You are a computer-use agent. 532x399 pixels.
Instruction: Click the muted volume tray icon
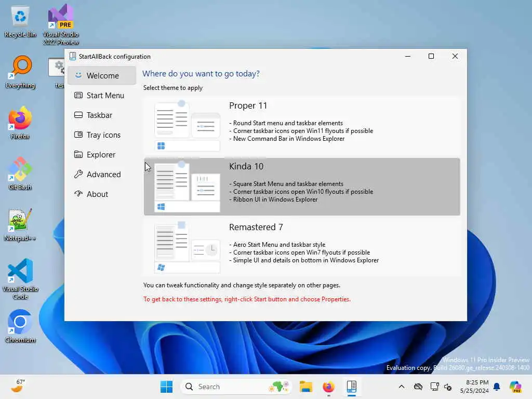coord(448,387)
